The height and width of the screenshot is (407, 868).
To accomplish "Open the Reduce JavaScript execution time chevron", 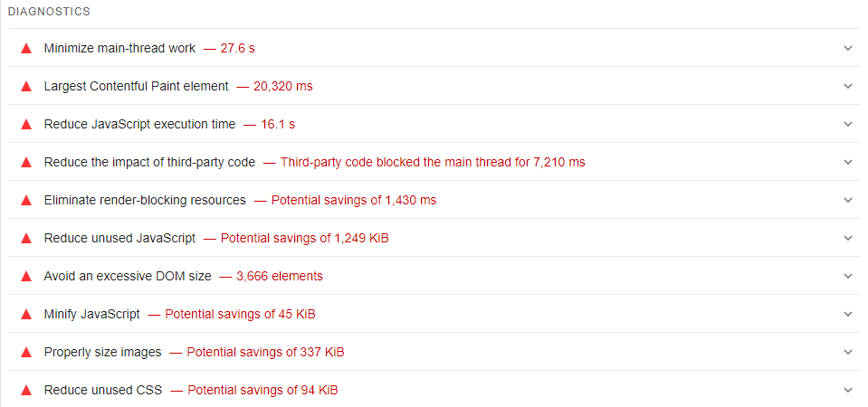I will (x=847, y=124).
